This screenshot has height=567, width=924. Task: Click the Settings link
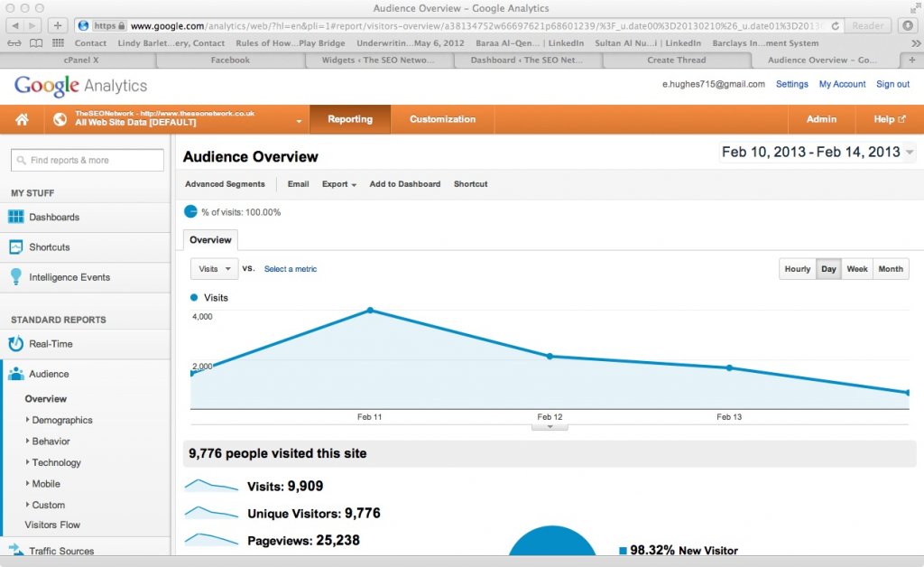[x=792, y=84]
